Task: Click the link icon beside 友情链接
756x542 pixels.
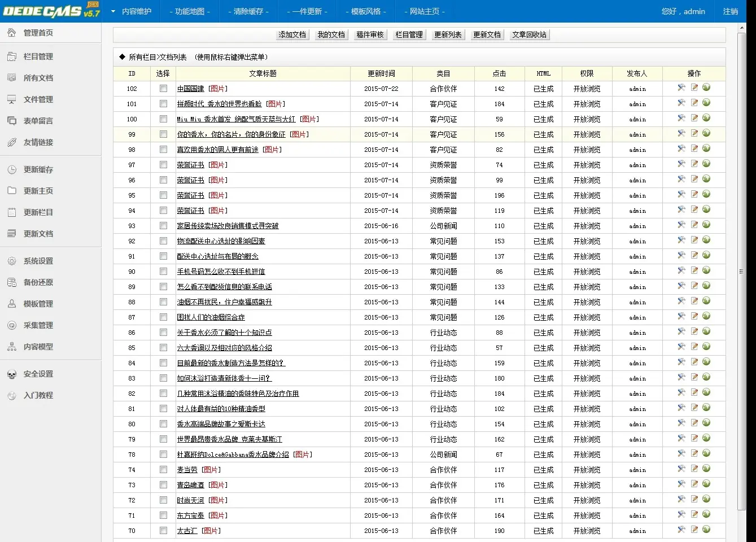Action: click(x=11, y=142)
